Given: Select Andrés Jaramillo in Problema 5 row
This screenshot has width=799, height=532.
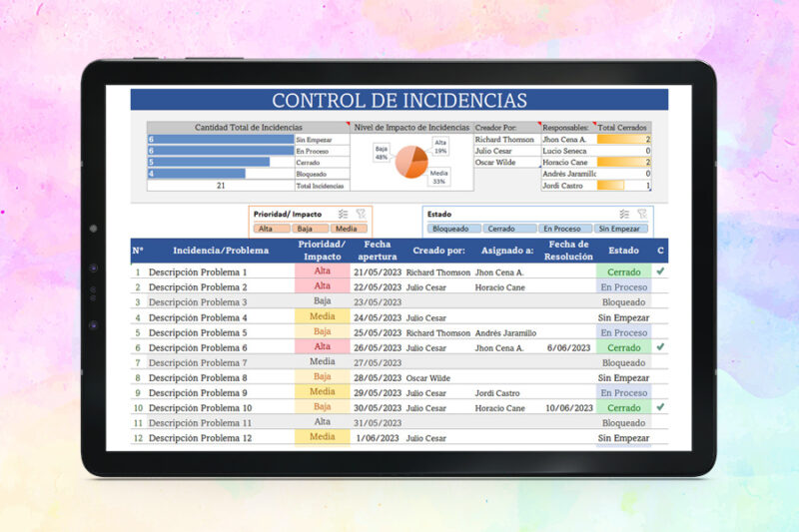Looking at the screenshot, I should coord(505,333).
